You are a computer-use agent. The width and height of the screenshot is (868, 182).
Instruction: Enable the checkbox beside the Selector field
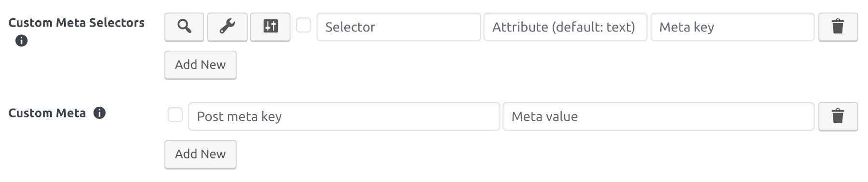303,25
